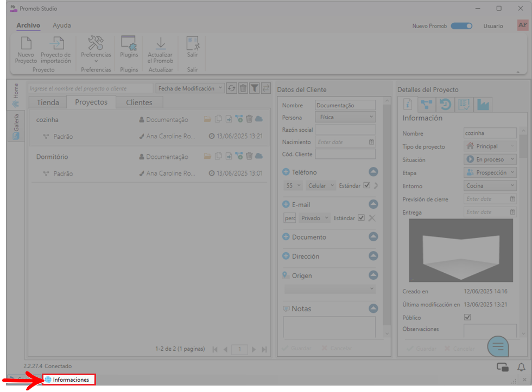This screenshot has height=392, width=532.
Task: Open the Etapa Prospección dropdown
Action: pos(490,172)
